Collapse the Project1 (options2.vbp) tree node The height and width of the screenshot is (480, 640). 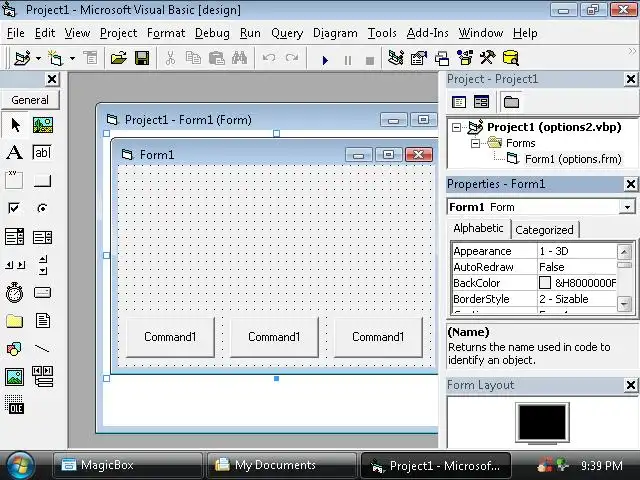point(456,128)
